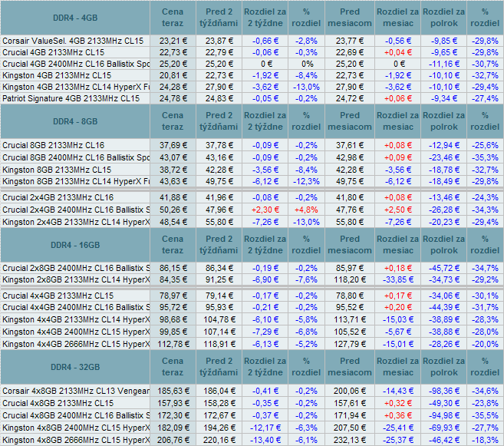Click the red "+4,8%" percentage cell
The width and height of the screenshot is (504, 446).
pos(306,210)
